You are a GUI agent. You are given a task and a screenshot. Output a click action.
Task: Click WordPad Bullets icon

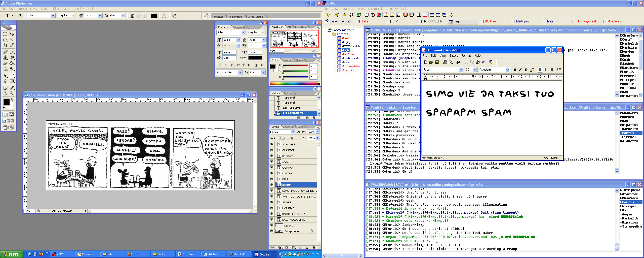tap(559, 70)
